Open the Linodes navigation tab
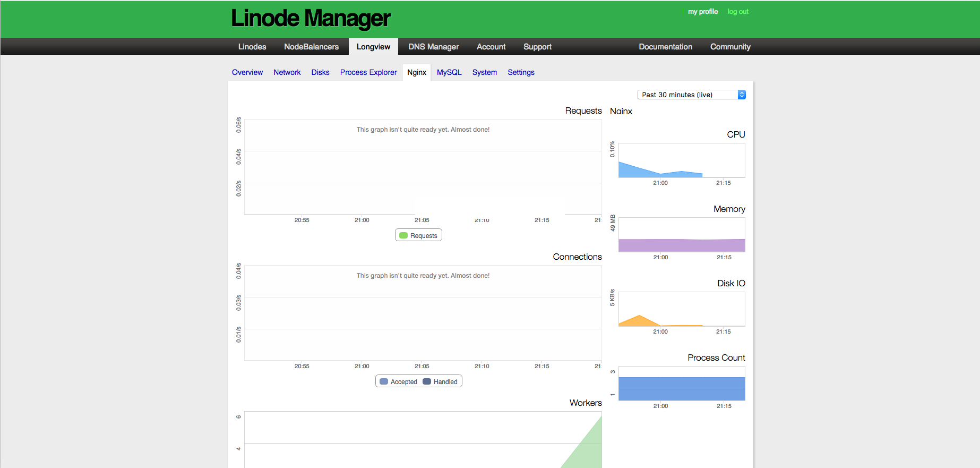Viewport: 980px width, 468px height. click(x=252, y=47)
